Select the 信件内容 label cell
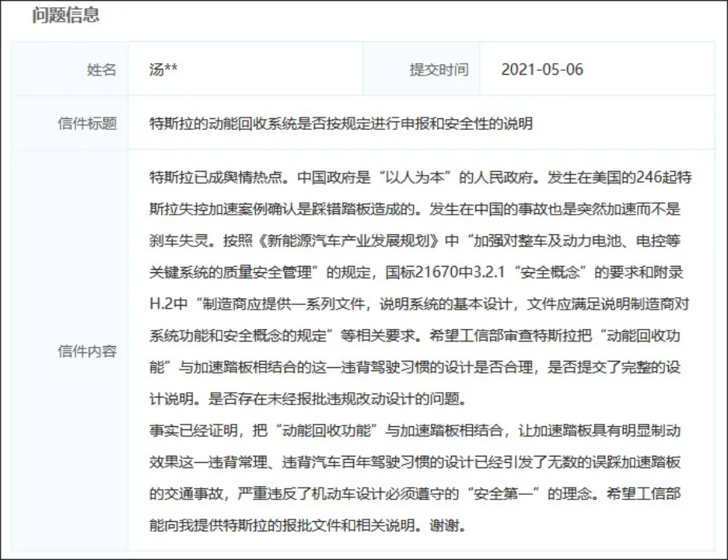 [x=70, y=351]
